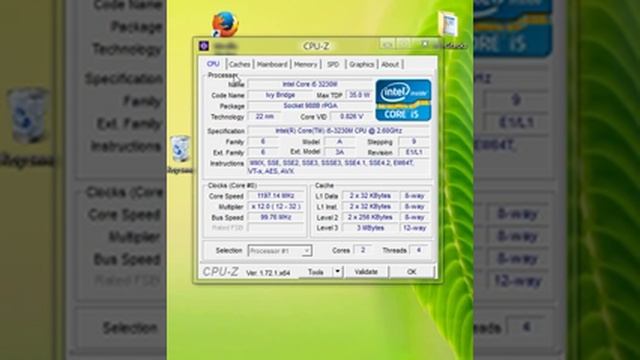Click the Tools button
640x360 pixels.
(x=316, y=272)
